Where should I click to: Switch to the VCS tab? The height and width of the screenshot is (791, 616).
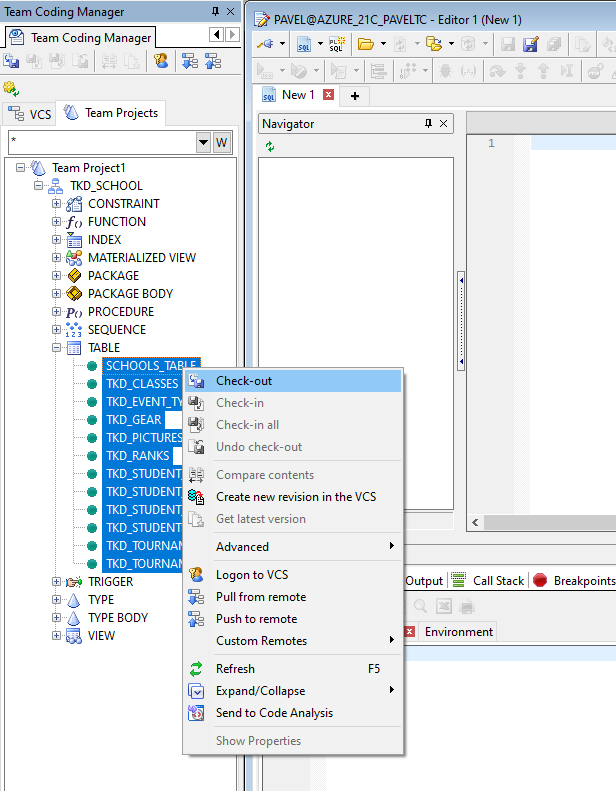click(29, 114)
